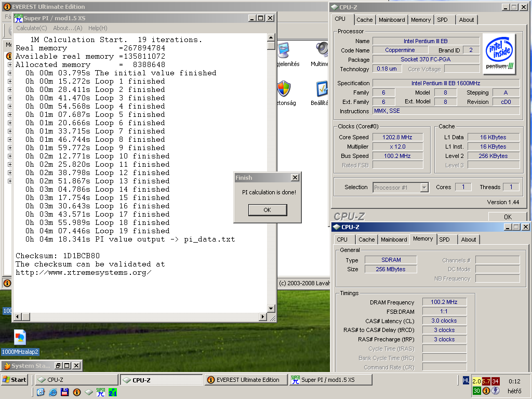This screenshot has width=532, height=399.
Task: Launch Internet Explorer from quick launch
Action: click(52, 392)
